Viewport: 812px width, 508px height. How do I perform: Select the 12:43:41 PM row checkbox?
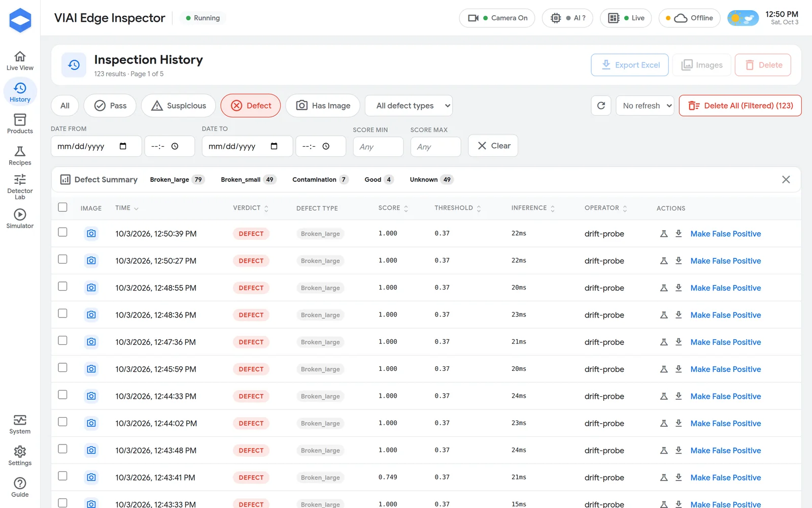point(62,476)
